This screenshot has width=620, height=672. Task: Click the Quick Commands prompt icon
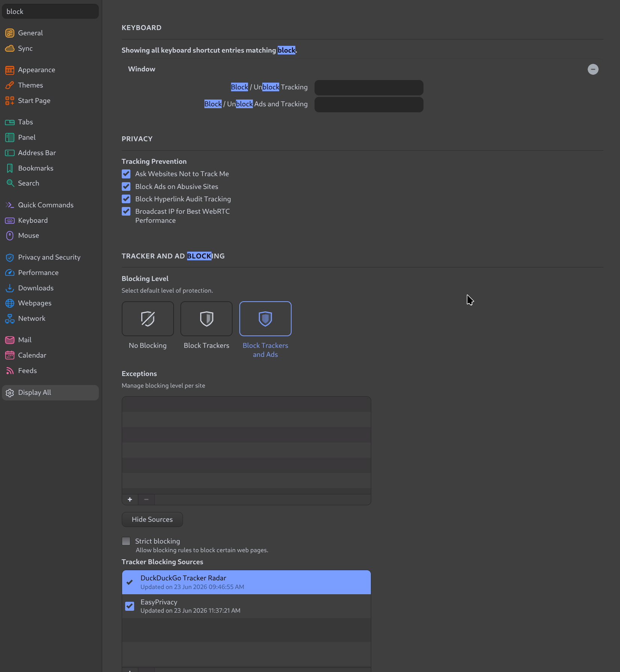pos(10,205)
